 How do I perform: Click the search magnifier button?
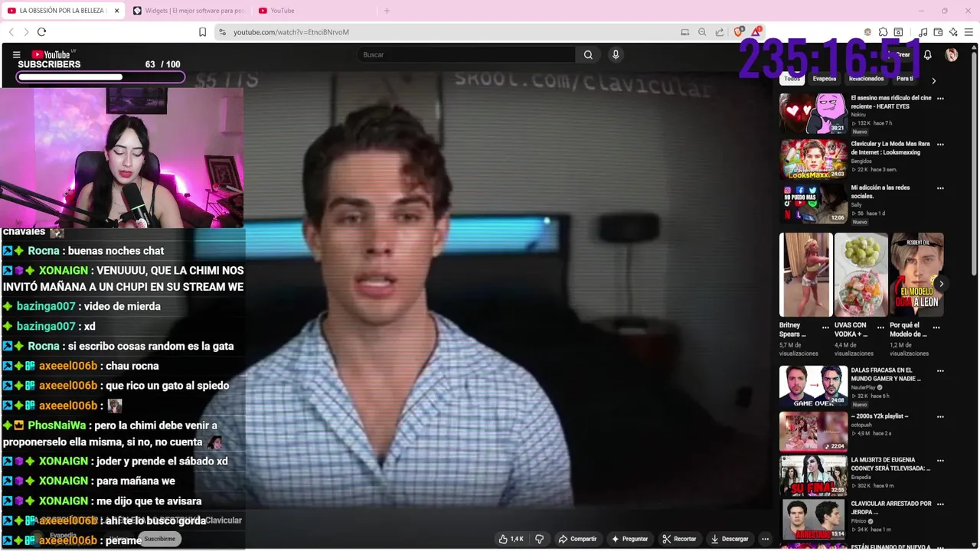tap(588, 54)
